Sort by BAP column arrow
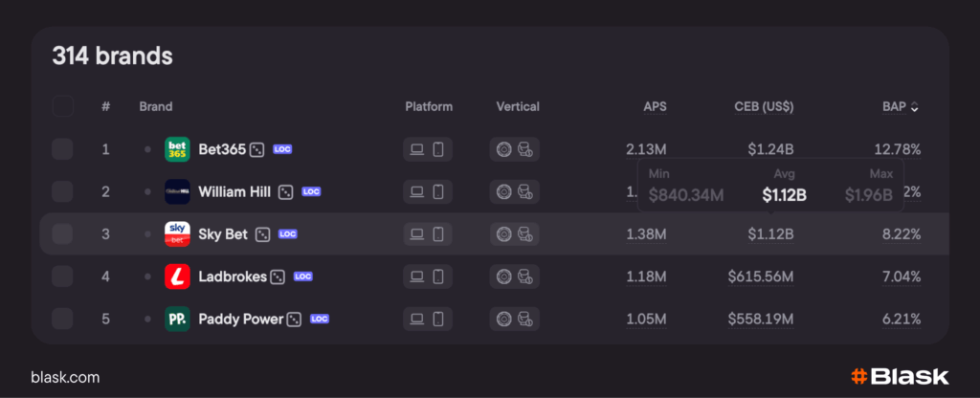This screenshot has height=398, width=980. (x=914, y=107)
